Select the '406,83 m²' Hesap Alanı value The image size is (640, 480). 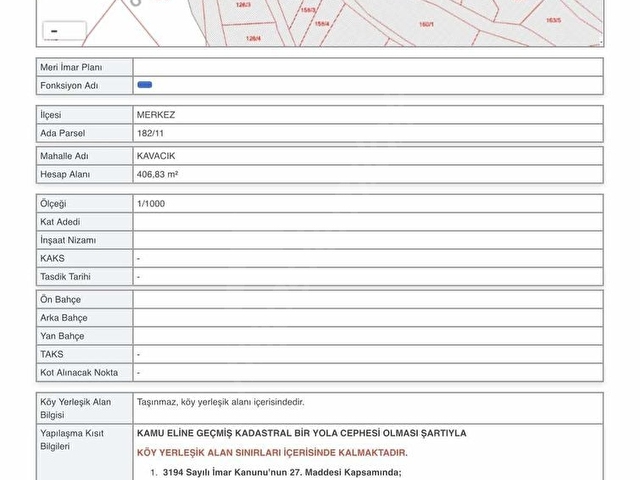pyautogui.click(x=157, y=175)
